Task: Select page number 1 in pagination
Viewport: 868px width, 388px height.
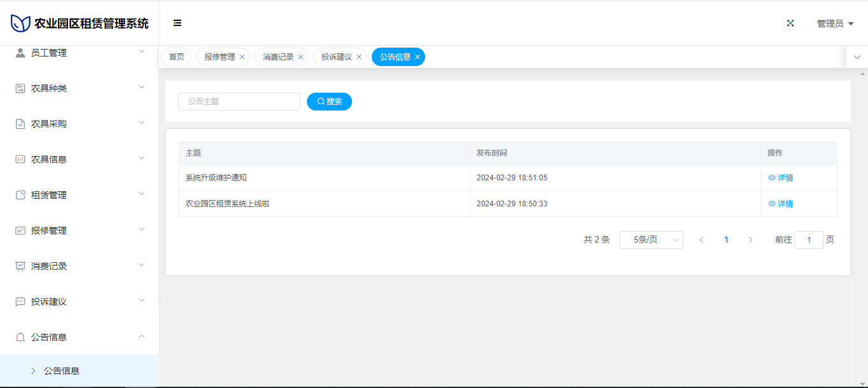Action: 726,240
